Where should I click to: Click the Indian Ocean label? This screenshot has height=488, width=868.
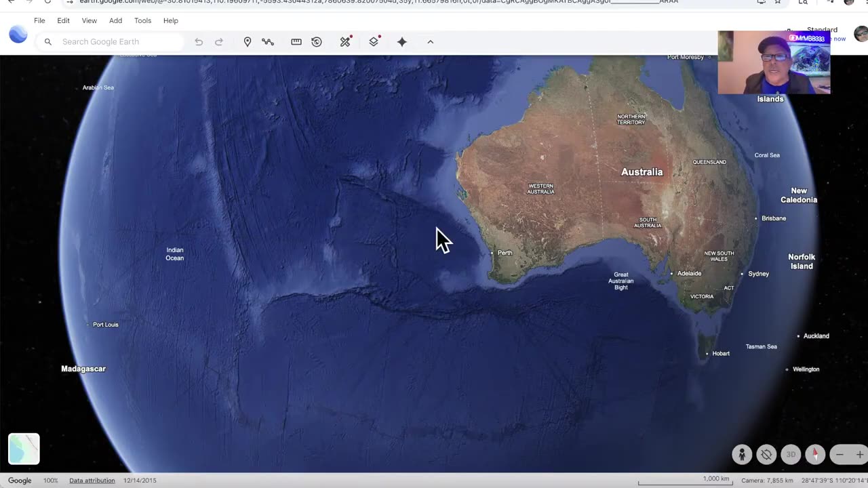[174, 254]
